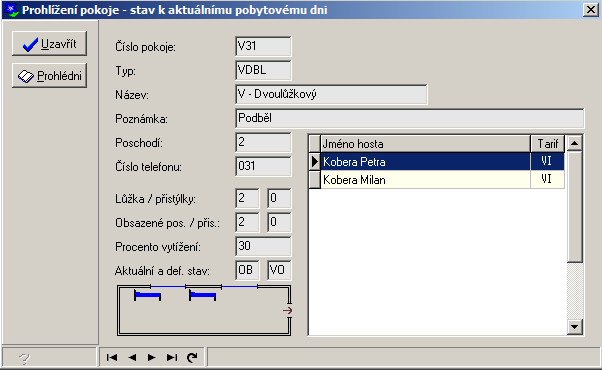Click the Procento vytížení field 30

tap(263, 246)
